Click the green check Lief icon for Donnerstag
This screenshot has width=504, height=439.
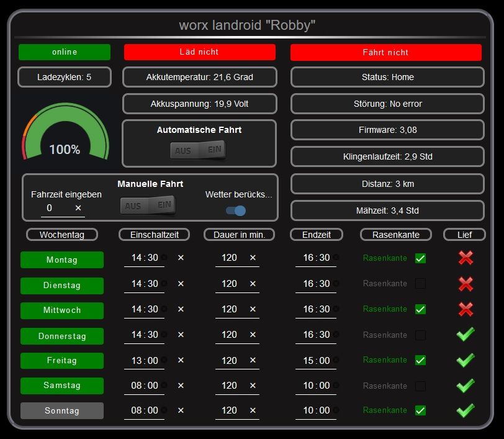tap(466, 334)
